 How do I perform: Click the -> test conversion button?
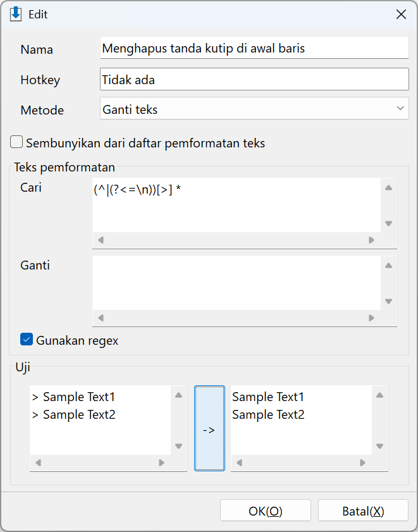point(209,428)
